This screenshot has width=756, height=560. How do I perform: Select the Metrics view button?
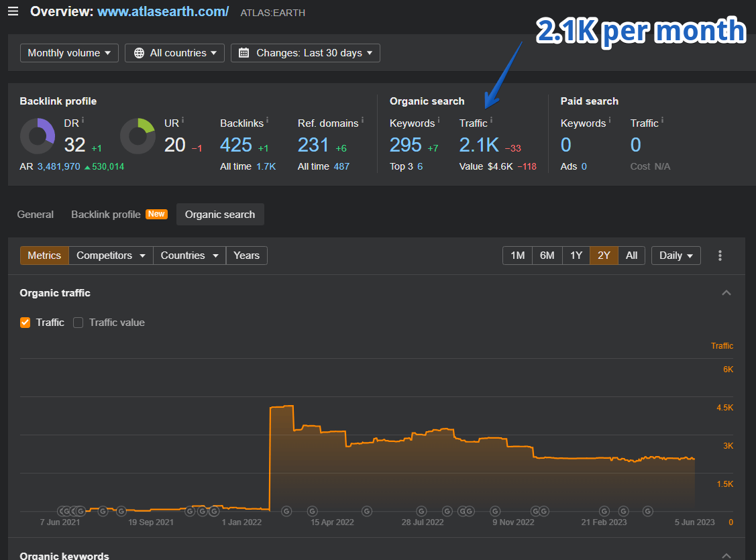pos(44,256)
